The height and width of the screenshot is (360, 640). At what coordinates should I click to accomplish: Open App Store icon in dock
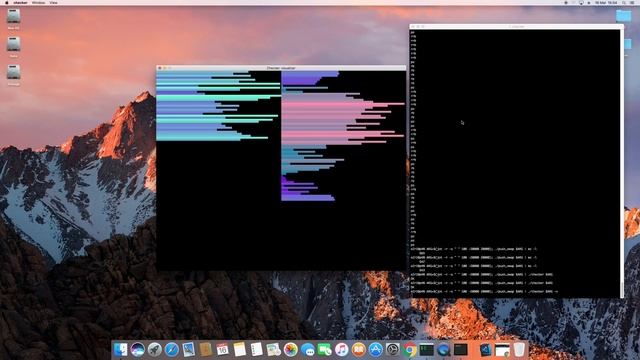click(376, 350)
